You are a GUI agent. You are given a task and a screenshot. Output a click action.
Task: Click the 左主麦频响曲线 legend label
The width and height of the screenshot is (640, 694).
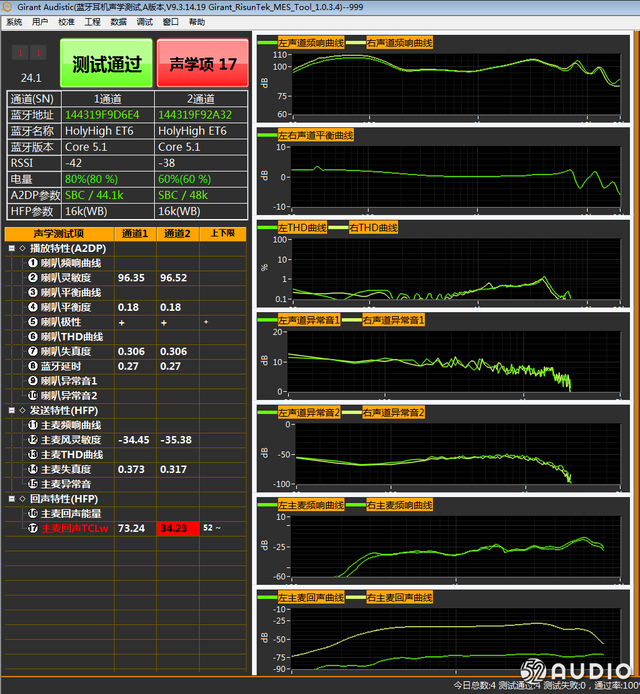coord(311,505)
